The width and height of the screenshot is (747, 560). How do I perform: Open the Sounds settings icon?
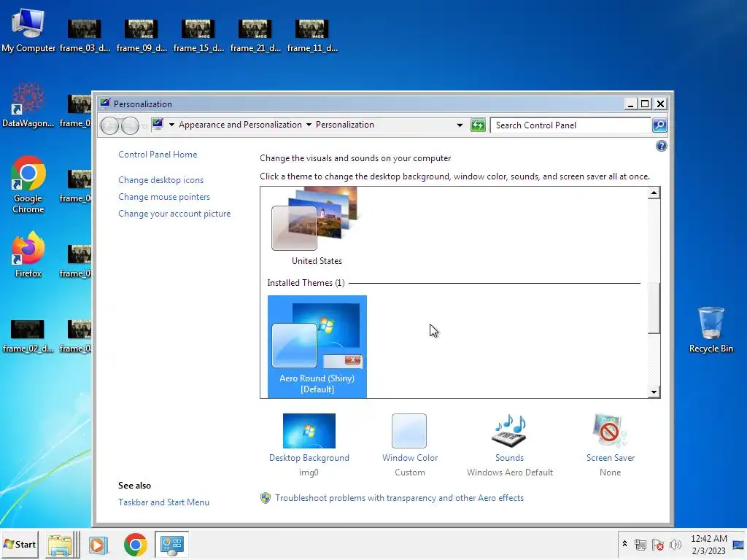pyautogui.click(x=509, y=430)
